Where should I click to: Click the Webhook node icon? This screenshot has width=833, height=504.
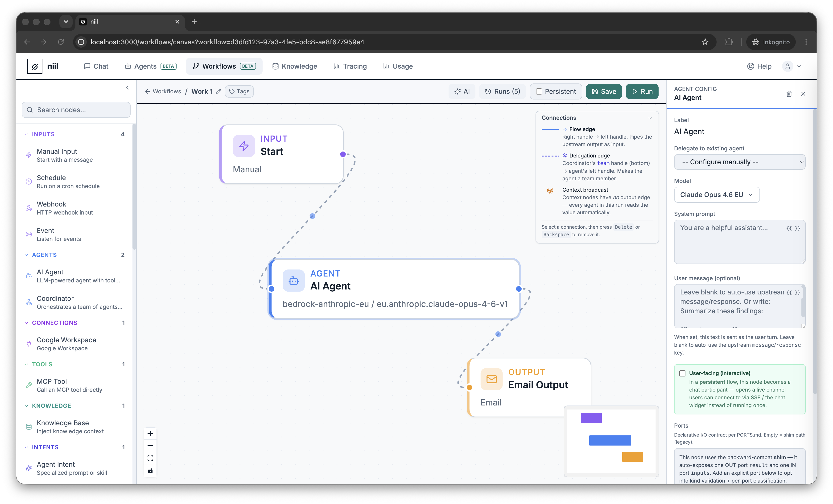[x=29, y=208]
